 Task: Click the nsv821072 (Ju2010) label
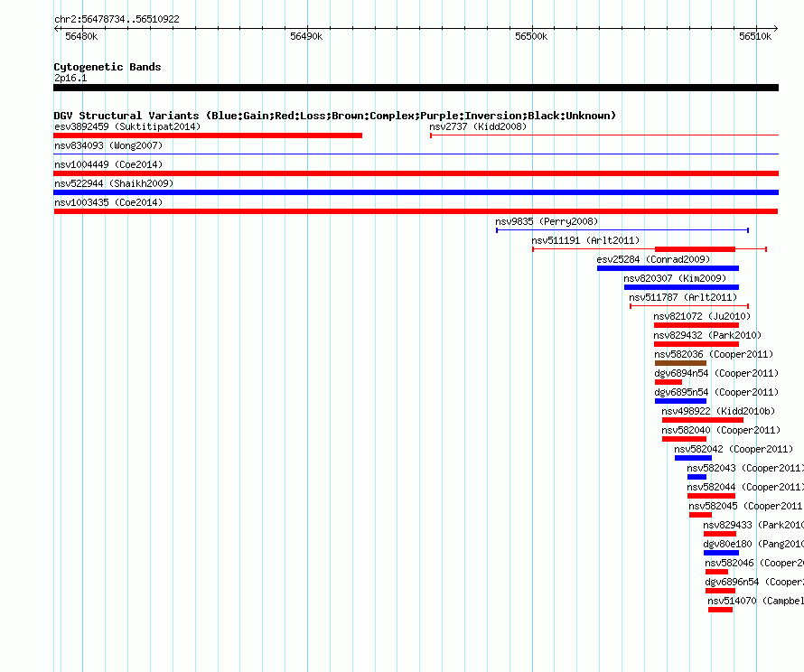(x=702, y=316)
